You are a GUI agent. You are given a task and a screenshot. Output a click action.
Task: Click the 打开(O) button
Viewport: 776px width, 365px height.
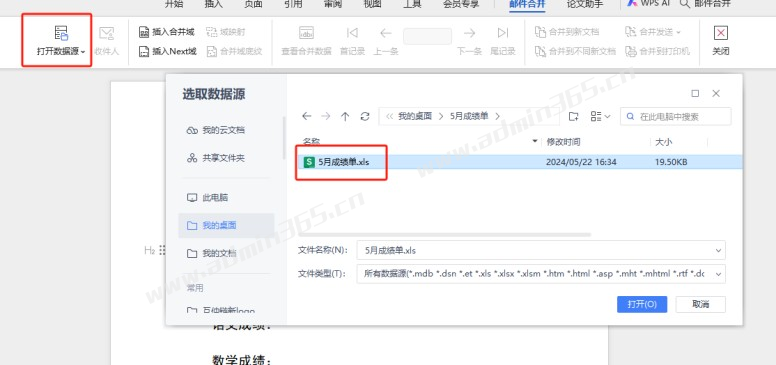coord(642,304)
